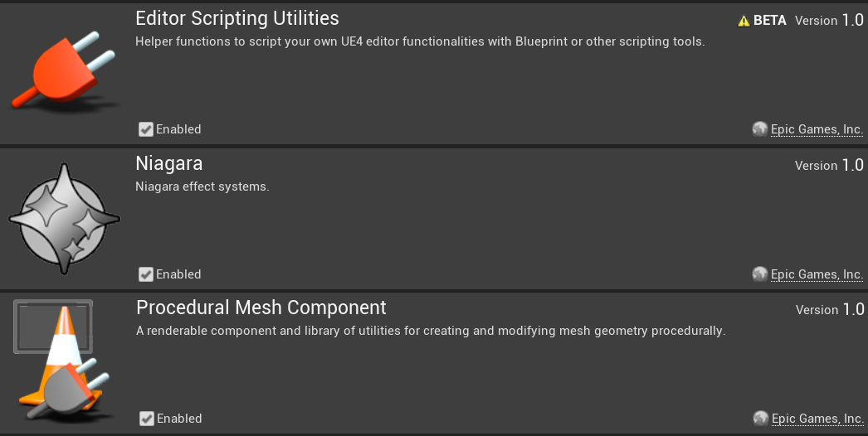Click Niagara effect systems description text
This screenshot has width=868, height=436.
coord(202,187)
